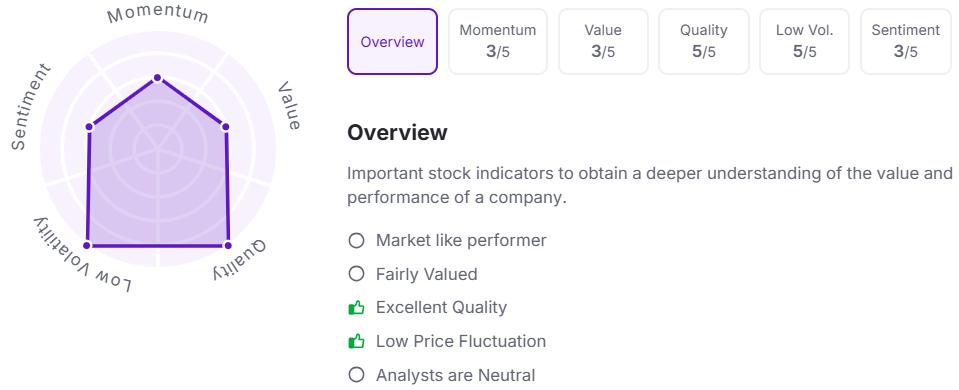This screenshot has height=390, width=959.
Task: Click the Low Volatility axis label
Action: pyautogui.click(x=83, y=256)
